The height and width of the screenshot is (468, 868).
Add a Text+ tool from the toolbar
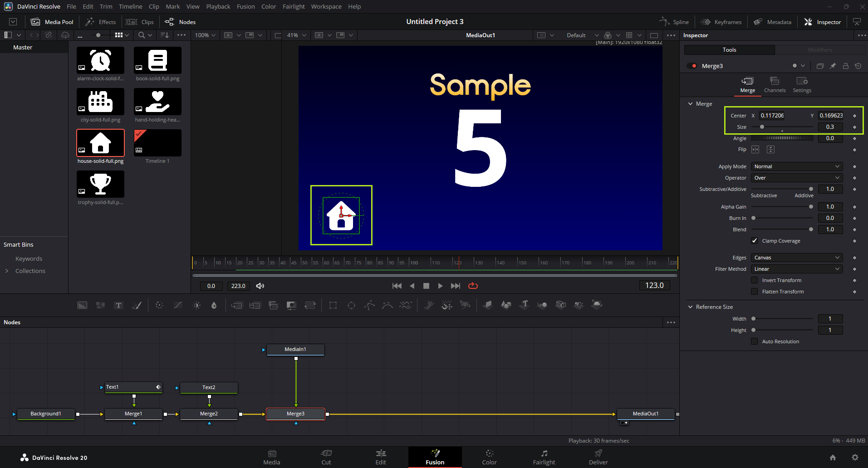[x=118, y=305]
